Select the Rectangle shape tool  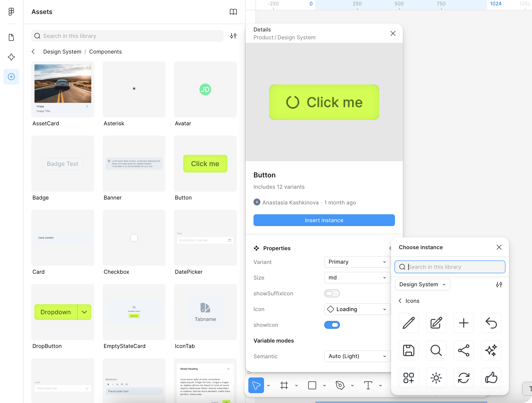(x=312, y=385)
